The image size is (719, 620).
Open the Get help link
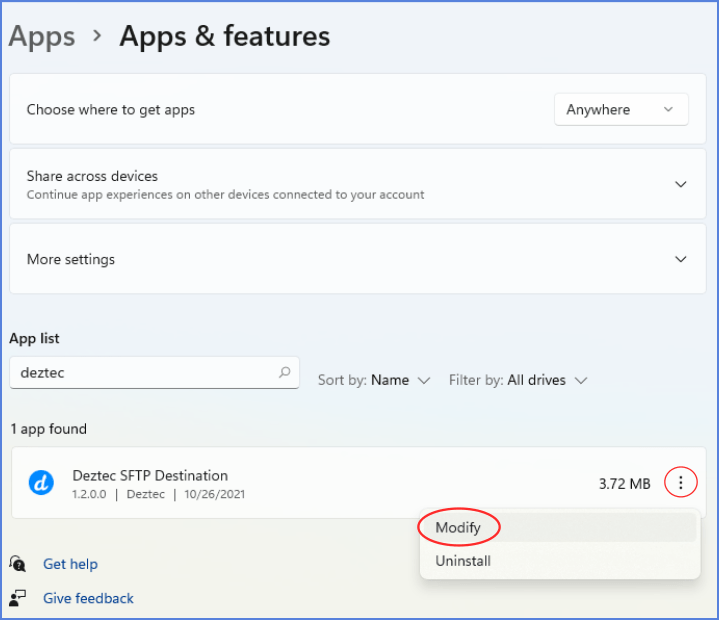[x=70, y=564]
